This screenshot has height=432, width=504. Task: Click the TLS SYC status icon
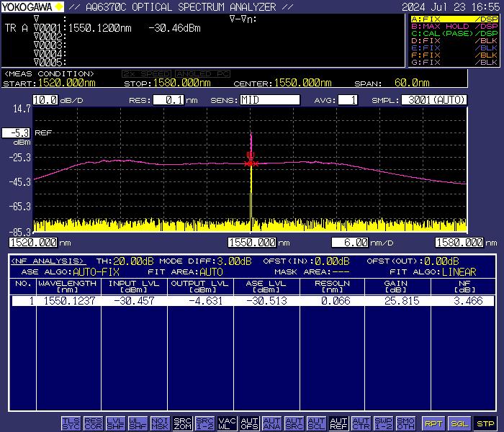71,423
